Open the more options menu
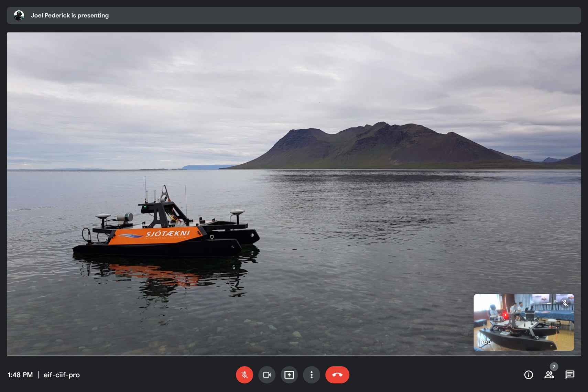 [312, 375]
